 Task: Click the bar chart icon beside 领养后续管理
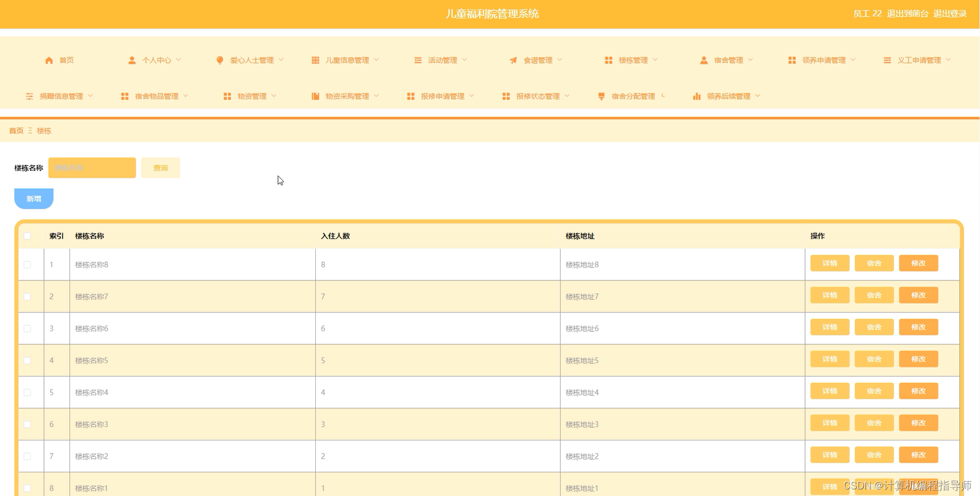(697, 96)
